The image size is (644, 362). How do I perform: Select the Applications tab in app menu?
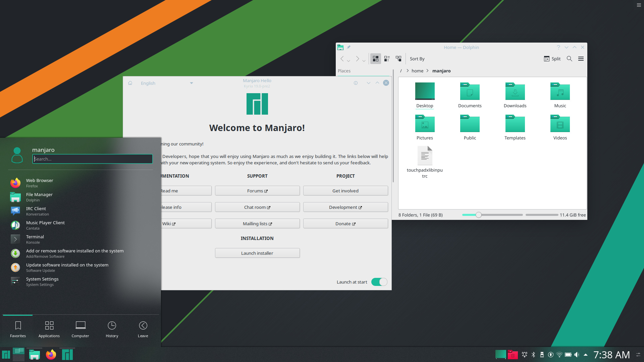pyautogui.click(x=49, y=329)
